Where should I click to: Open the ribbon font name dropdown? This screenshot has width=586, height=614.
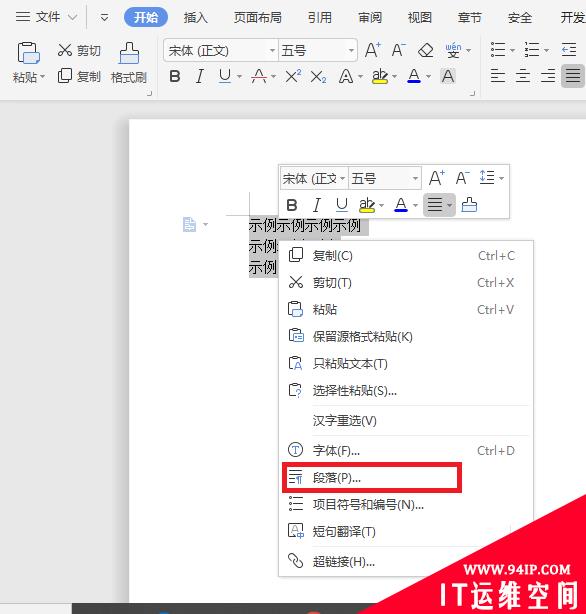click(272, 51)
